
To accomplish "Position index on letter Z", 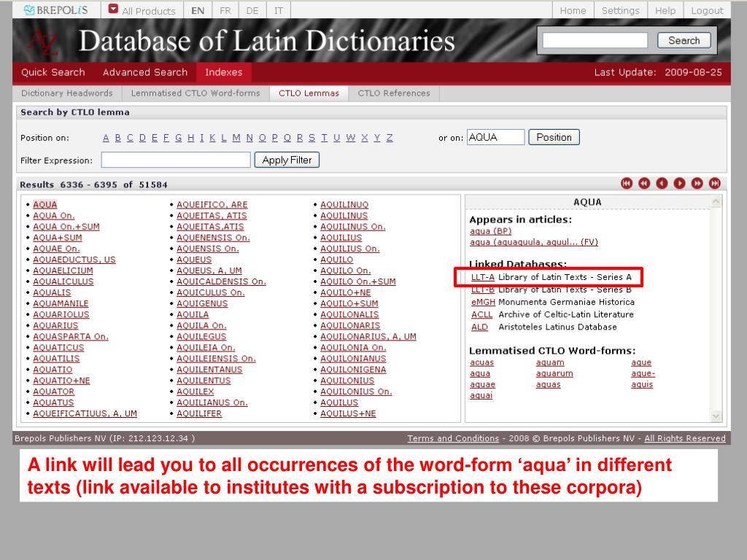I will [390, 138].
